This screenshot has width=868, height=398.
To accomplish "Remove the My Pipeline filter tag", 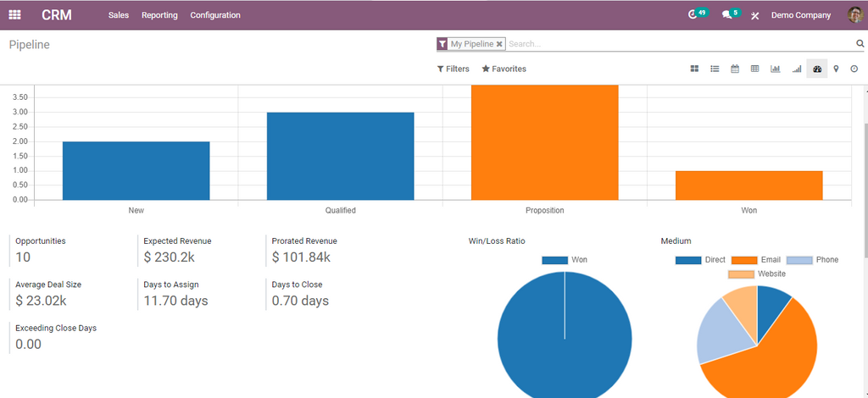I will pos(499,44).
